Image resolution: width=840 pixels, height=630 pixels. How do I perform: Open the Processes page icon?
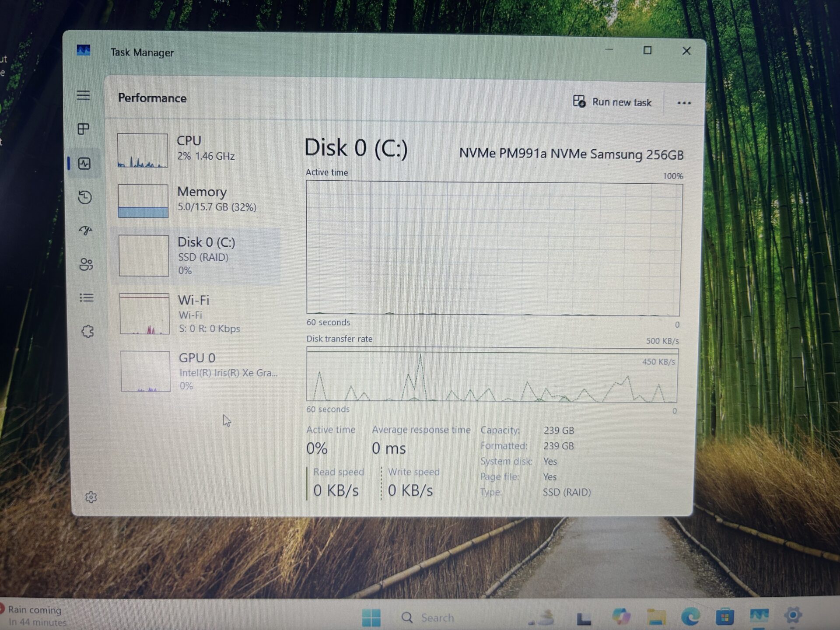click(x=83, y=129)
